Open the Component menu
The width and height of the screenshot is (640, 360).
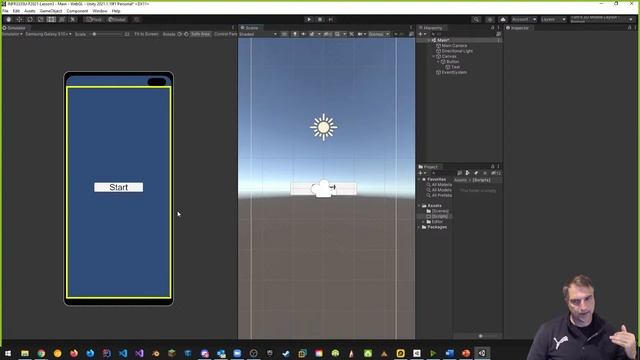[x=77, y=11]
